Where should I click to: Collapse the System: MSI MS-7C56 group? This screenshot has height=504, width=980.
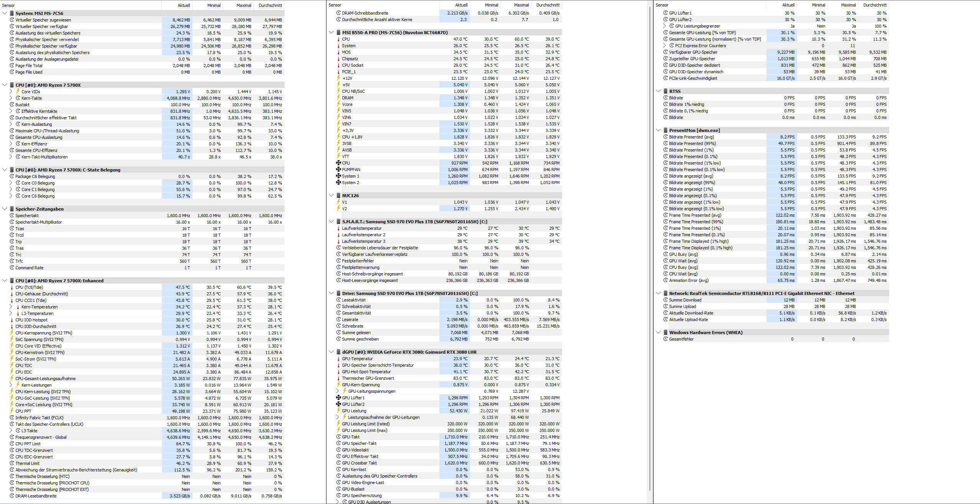point(5,13)
